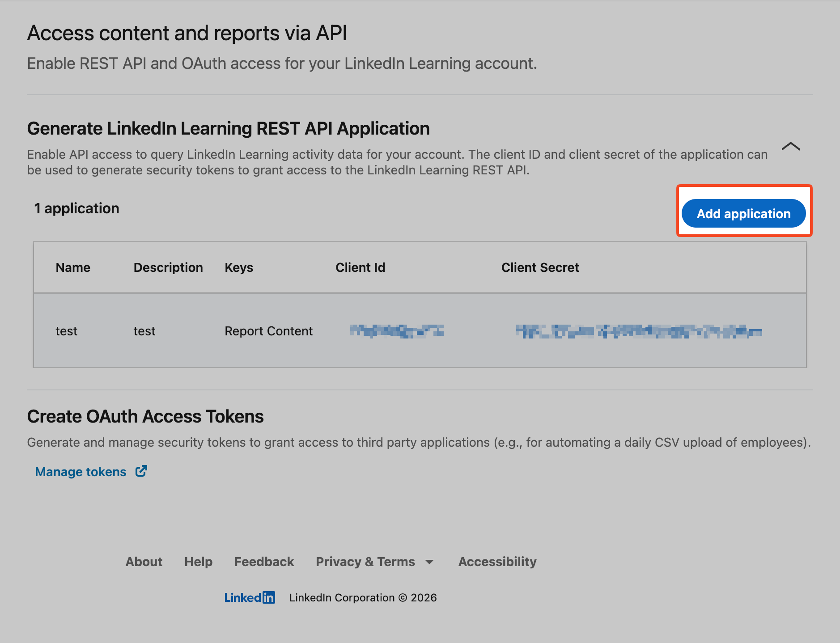This screenshot has width=840, height=643.
Task: Click the Description column header
Action: pyautogui.click(x=168, y=267)
